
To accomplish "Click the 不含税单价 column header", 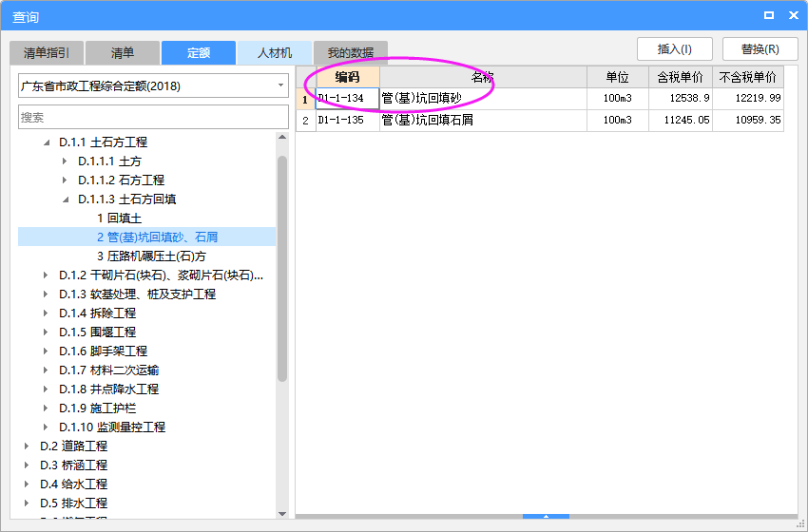I will click(x=748, y=77).
